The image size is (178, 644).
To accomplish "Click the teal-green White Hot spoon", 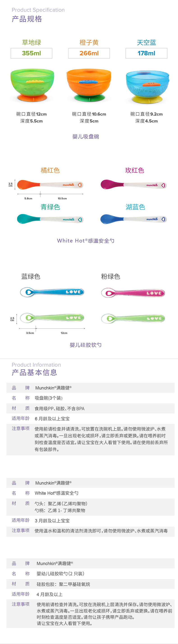I will (x=50, y=219).
